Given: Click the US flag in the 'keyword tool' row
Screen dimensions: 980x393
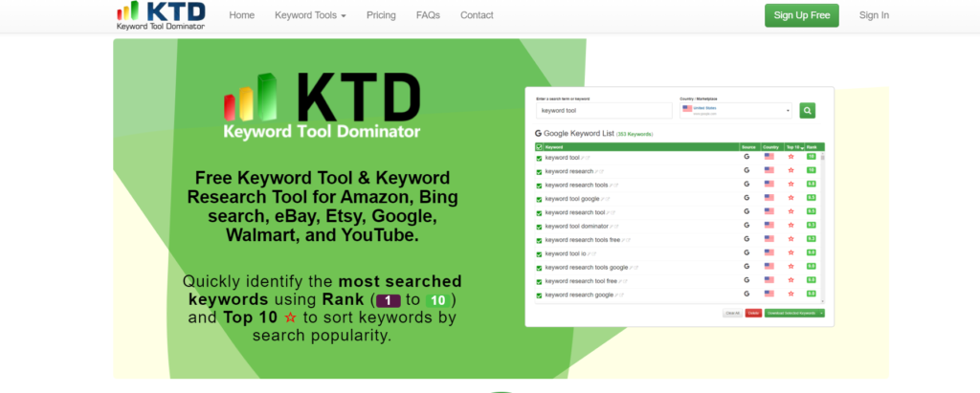Looking at the screenshot, I should pos(768,157).
